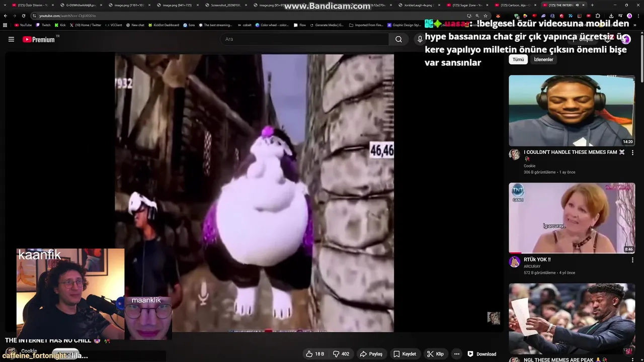Image resolution: width=644 pixels, height=362 pixels.
Task: Dislike the video with thumbs down button
Action: point(341,354)
